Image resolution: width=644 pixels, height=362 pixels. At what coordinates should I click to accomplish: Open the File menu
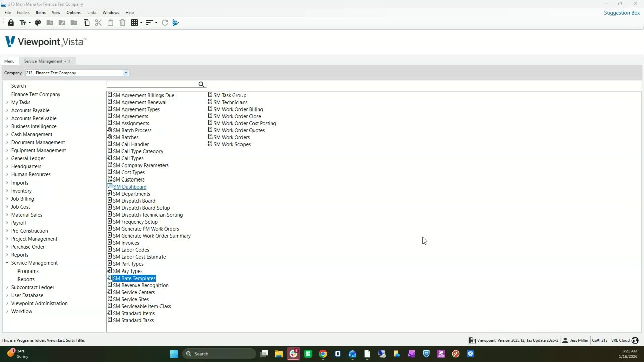[x=7, y=12]
